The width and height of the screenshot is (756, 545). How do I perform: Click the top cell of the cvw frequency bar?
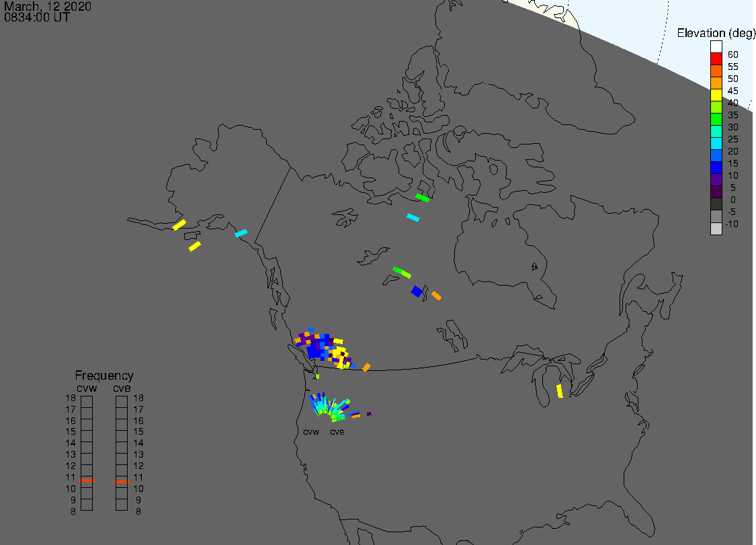click(x=87, y=402)
